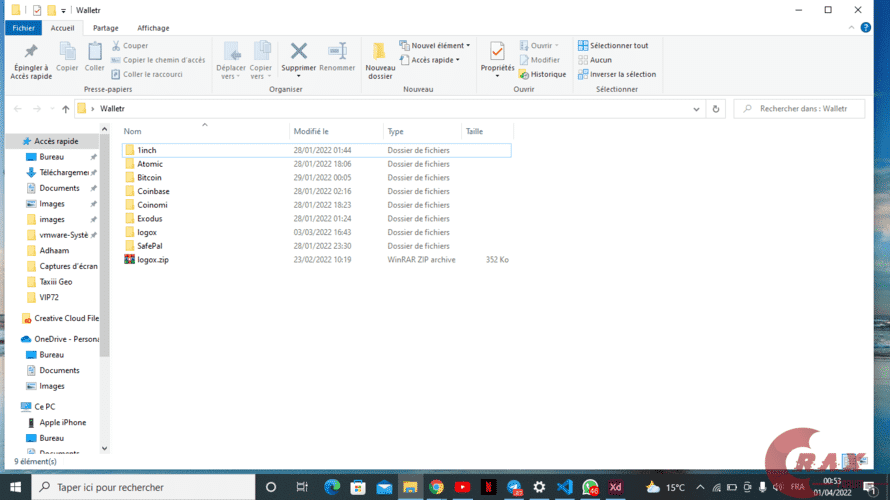This screenshot has height=500, width=890.
Task: Click the Épingler à Accès rapide icon
Action: [x=30, y=52]
